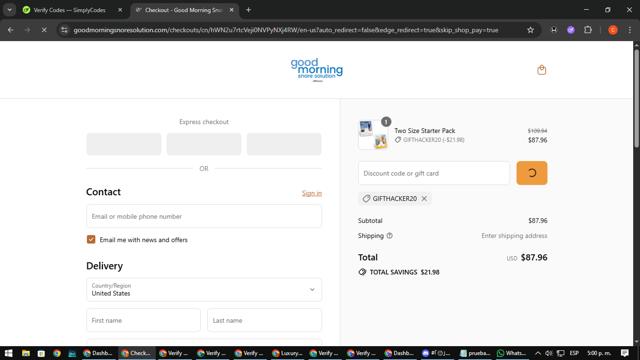Viewport: 640px width, 360px height.
Task: Click the purple extension icon in toolbar
Action: [571, 30]
